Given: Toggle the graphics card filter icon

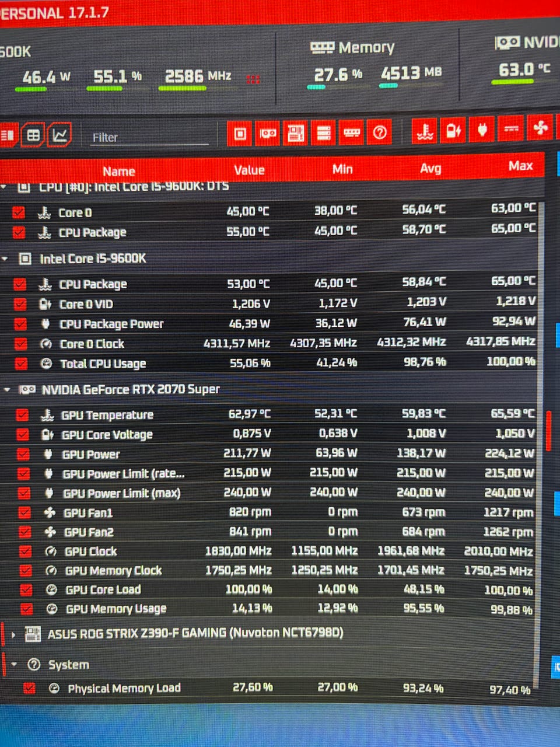Looking at the screenshot, I should (268, 133).
